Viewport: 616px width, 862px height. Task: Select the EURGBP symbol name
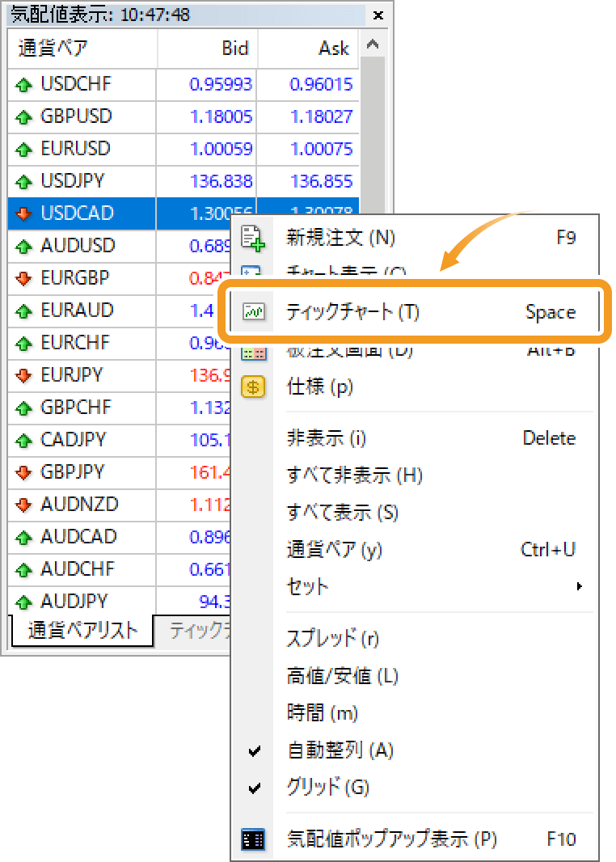tap(75, 278)
